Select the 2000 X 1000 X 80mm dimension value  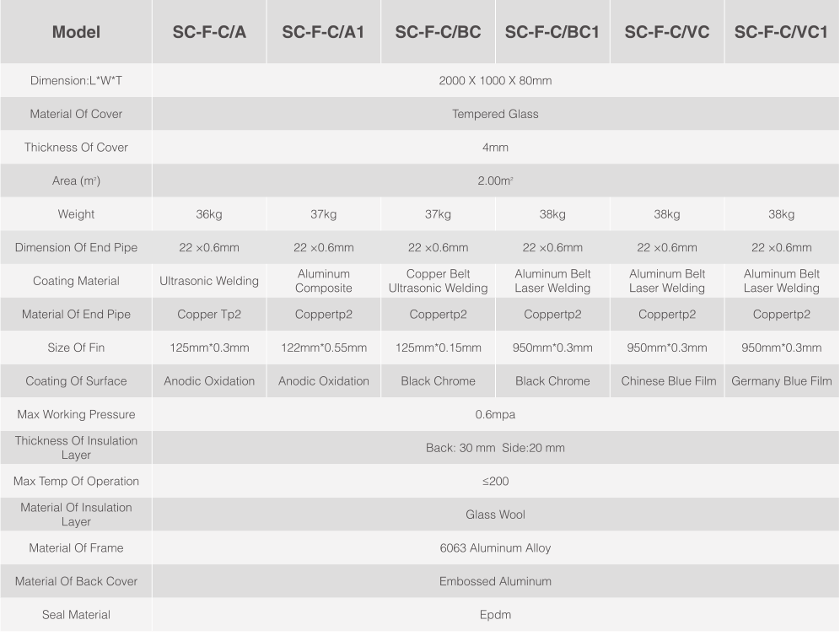496,80
